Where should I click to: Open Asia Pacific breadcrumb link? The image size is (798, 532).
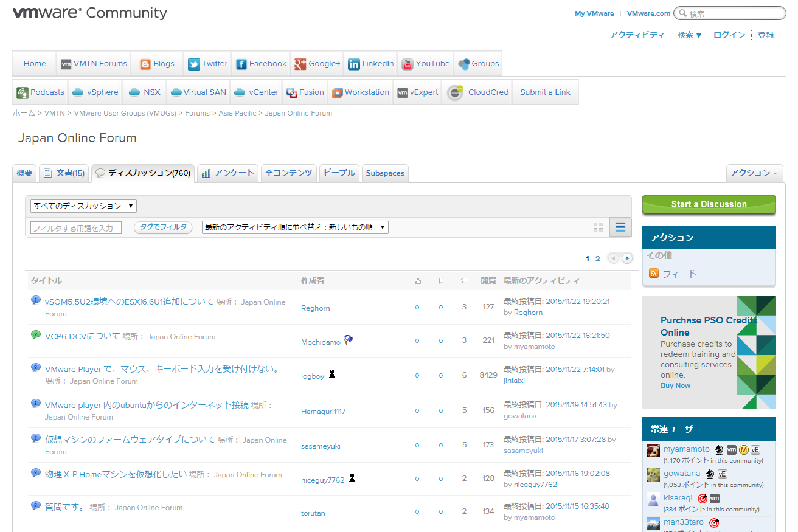(238, 113)
